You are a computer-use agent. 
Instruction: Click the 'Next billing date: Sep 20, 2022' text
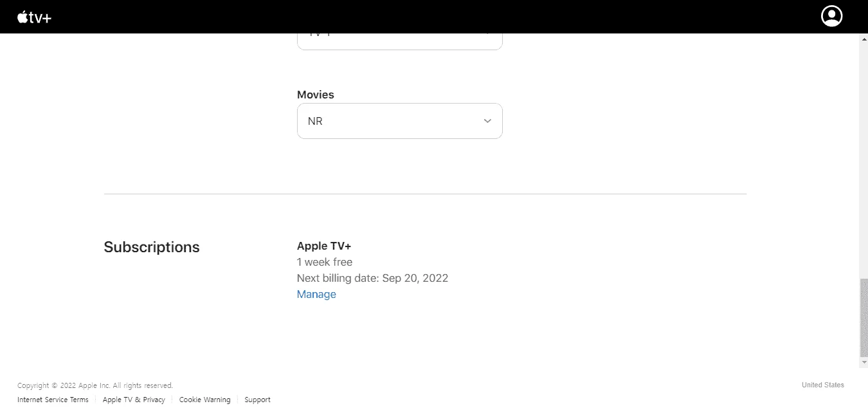tap(372, 278)
